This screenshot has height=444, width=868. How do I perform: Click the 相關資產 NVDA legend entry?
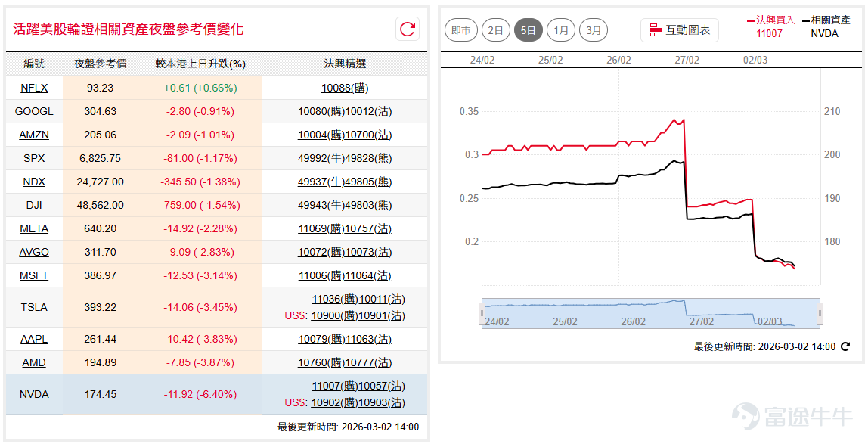tap(826, 26)
